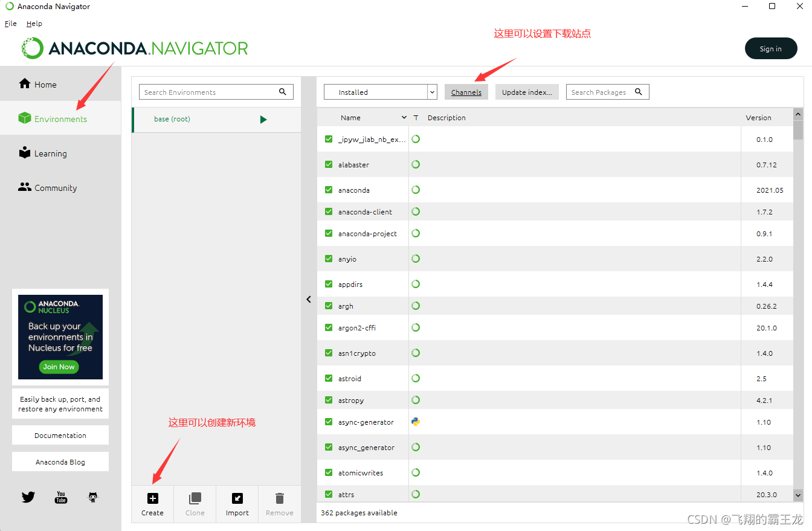
Task: Click the Version column header
Action: point(758,118)
